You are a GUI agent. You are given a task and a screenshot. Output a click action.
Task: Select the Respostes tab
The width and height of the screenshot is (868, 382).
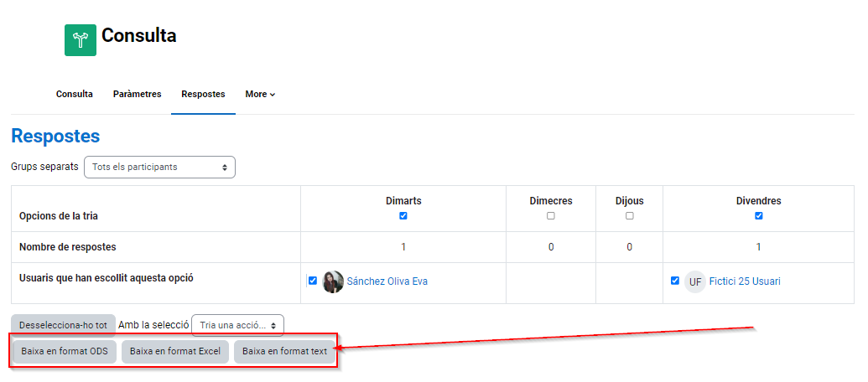203,95
